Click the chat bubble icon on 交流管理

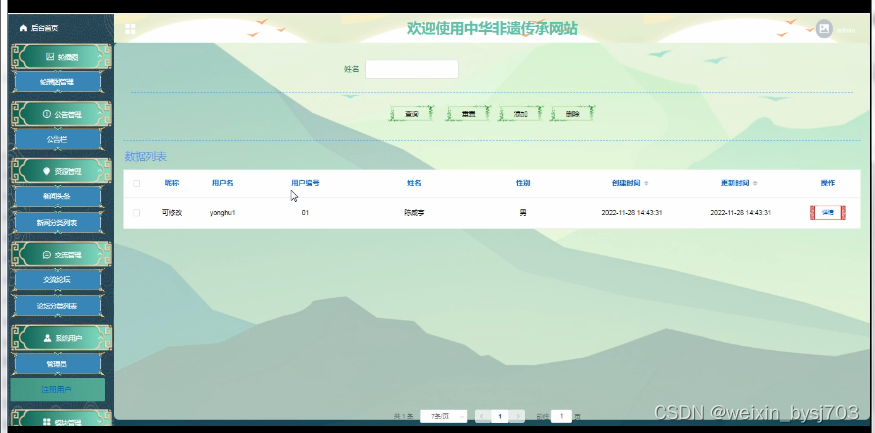47,254
